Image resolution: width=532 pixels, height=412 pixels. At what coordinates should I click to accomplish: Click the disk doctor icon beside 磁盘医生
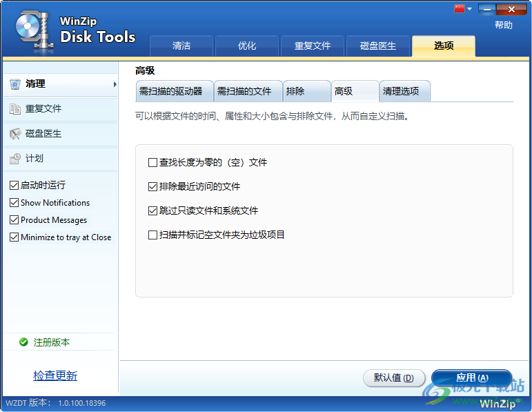tap(15, 134)
